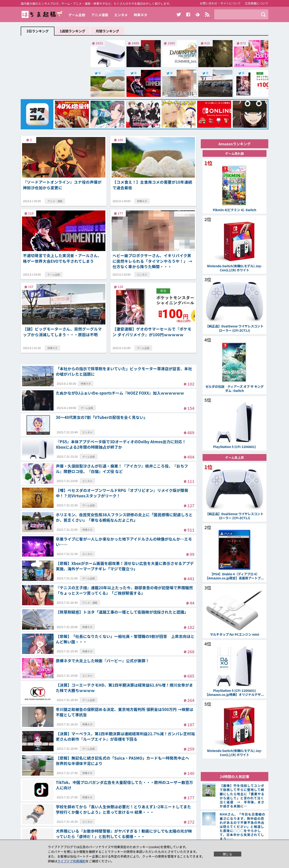The width and height of the screenshot is (289, 868).
Task: Switch to 3日ランキング tab
Action: 37,31
